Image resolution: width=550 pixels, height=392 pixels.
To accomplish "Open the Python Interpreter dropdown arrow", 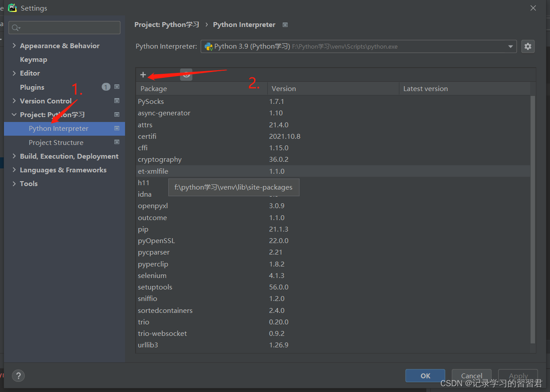I will pos(511,46).
